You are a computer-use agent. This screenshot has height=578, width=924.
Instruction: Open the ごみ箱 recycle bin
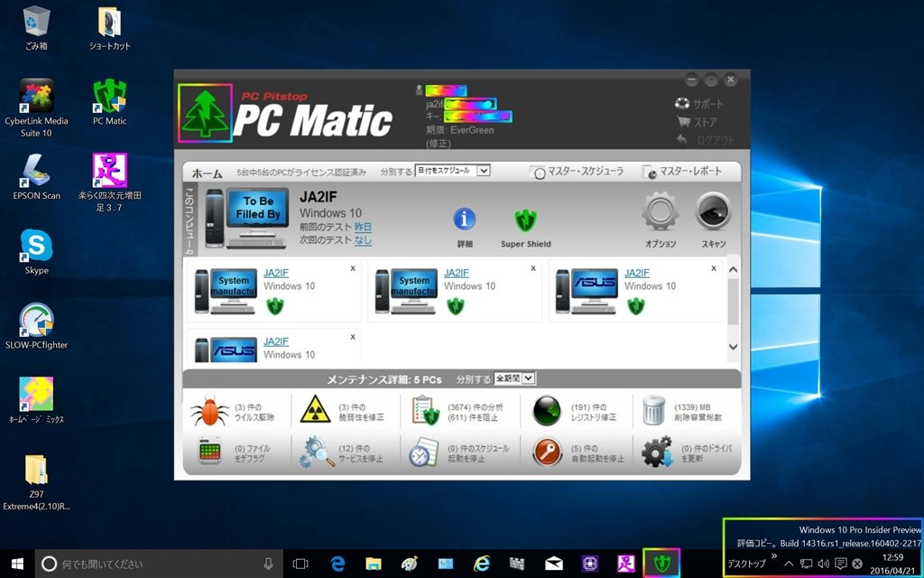pos(36,28)
